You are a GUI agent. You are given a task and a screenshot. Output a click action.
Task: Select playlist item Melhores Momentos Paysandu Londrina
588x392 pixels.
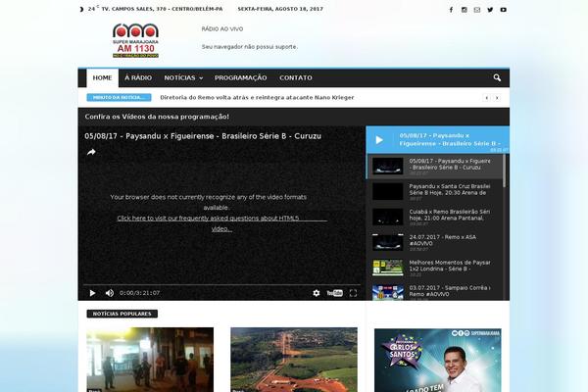point(435,268)
